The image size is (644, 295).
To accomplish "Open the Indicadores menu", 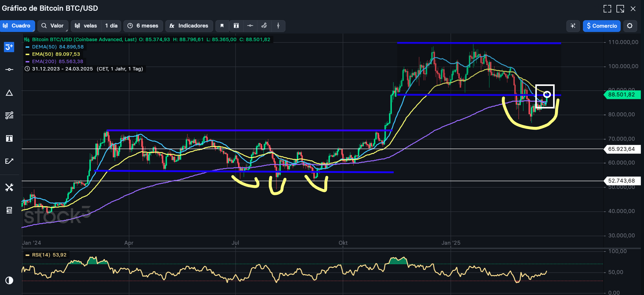I will 189,26.
